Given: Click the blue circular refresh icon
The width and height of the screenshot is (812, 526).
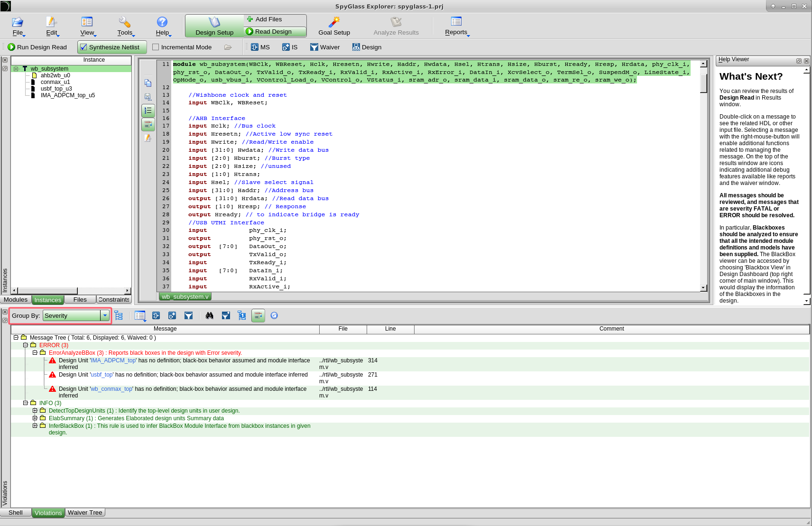Looking at the screenshot, I should (x=274, y=315).
